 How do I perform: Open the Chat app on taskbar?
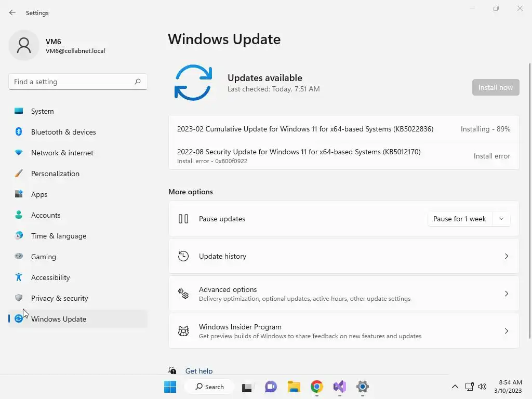[271, 387]
